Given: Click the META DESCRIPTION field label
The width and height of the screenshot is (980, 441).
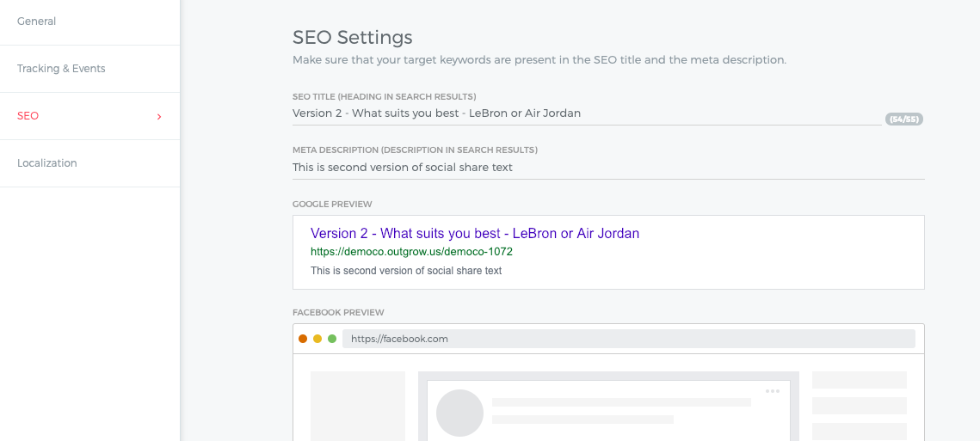Looking at the screenshot, I should point(415,150).
